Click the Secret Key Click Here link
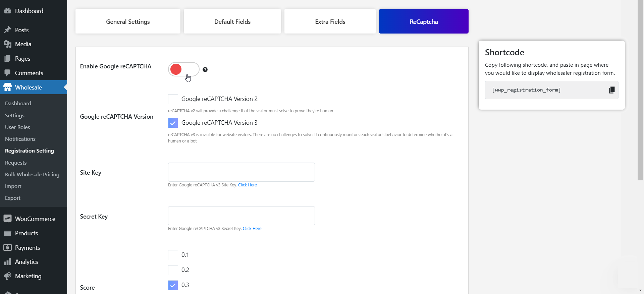 (x=252, y=228)
